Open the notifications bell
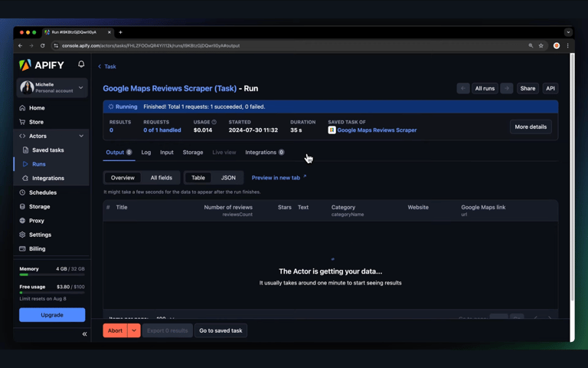This screenshot has height=368, width=588. [x=81, y=64]
